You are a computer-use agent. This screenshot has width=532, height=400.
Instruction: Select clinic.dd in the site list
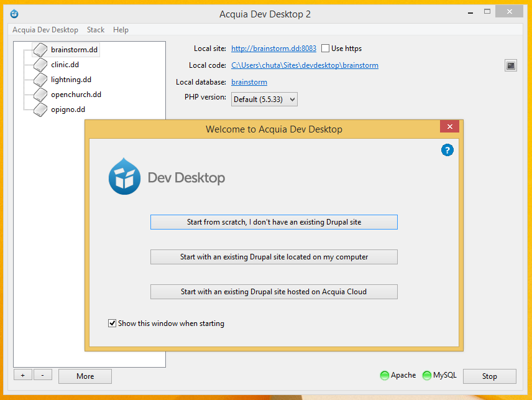[65, 65]
